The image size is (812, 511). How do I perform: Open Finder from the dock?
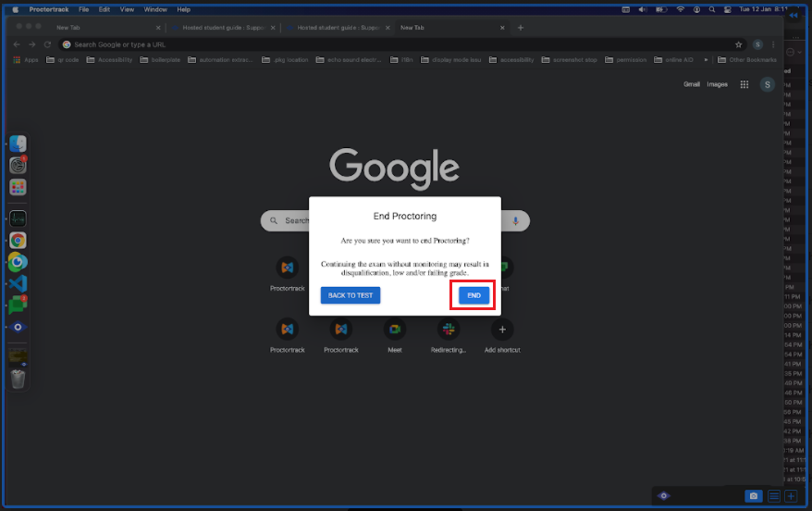click(18, 143)
